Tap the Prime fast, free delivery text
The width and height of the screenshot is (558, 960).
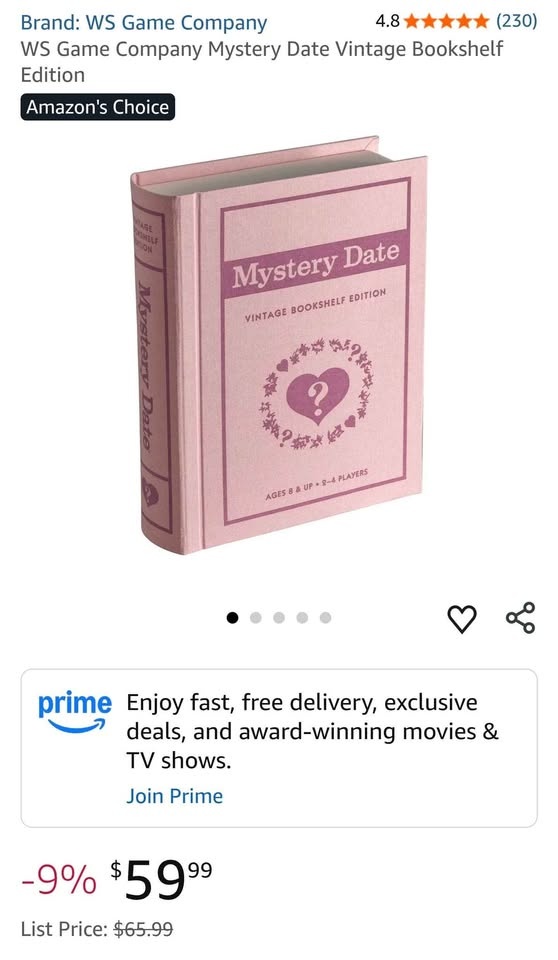tap(312, 732)
